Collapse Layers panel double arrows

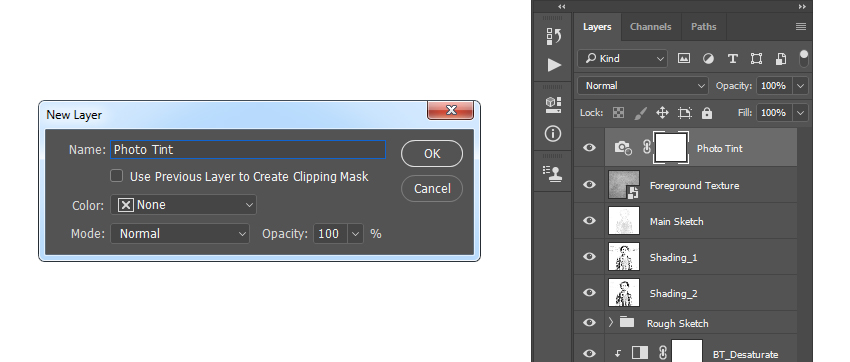coord(802,7)
